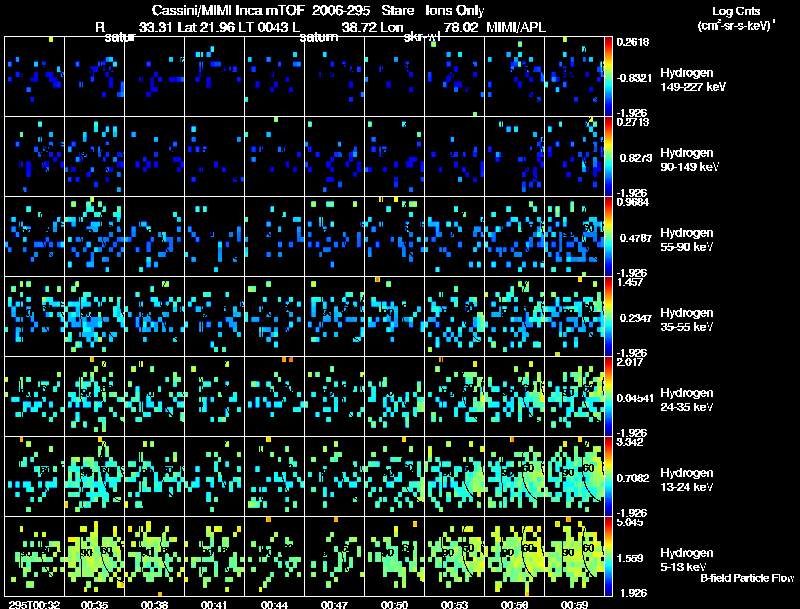Select the 00:35 time label

click(x=95, y=604)
